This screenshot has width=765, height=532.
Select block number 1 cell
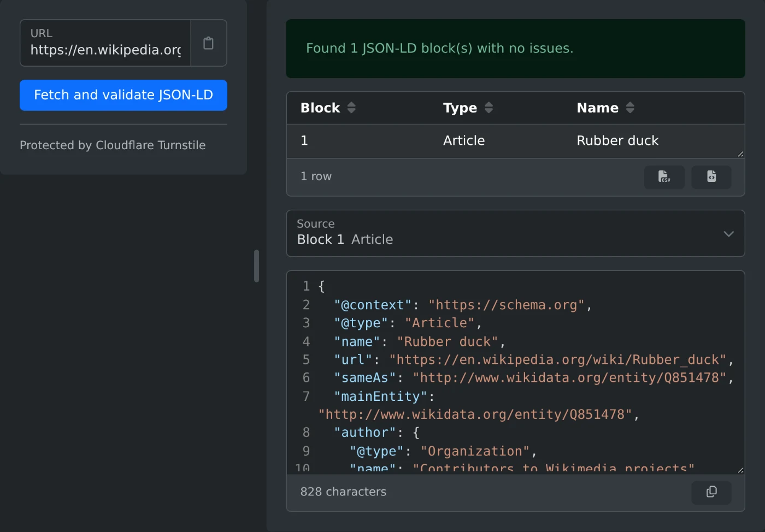click(304, 141)
